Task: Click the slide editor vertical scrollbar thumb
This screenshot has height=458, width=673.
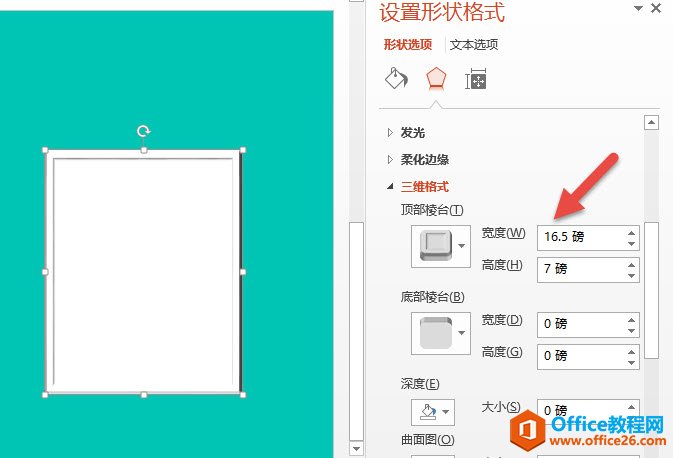Action: 357,331
